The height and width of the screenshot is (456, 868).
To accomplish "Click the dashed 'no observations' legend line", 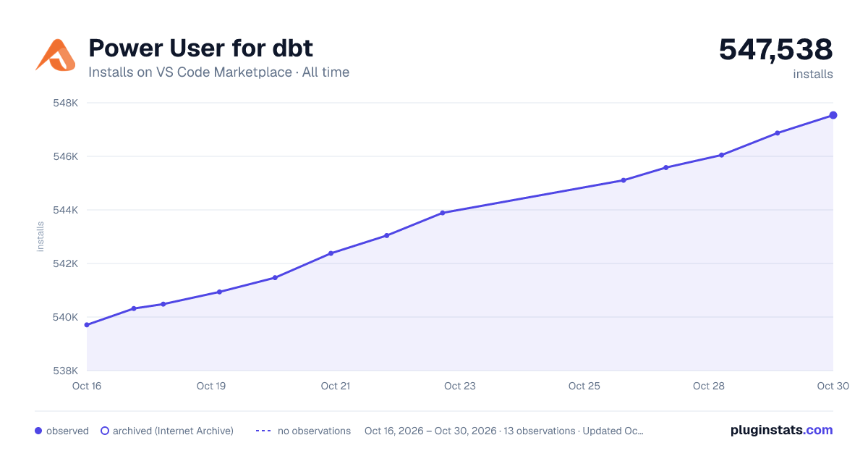I will [x=263, y=431].
